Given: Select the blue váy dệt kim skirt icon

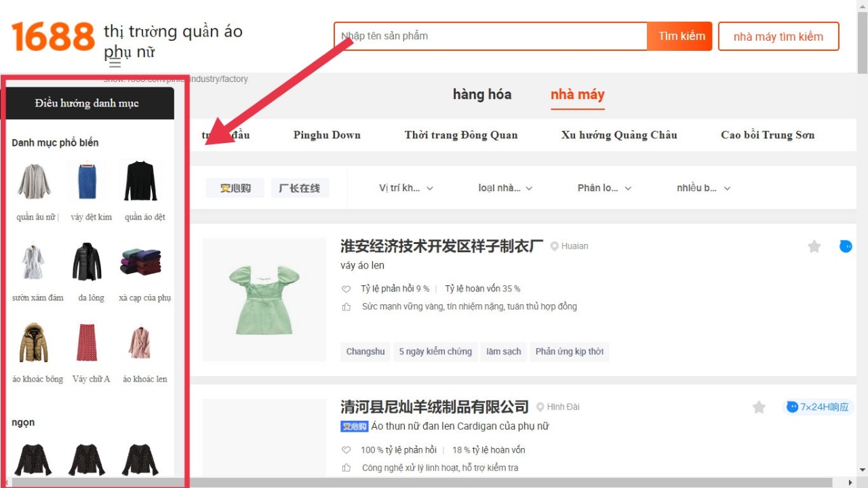Looking at the screenshot, I should coord(87,181).
